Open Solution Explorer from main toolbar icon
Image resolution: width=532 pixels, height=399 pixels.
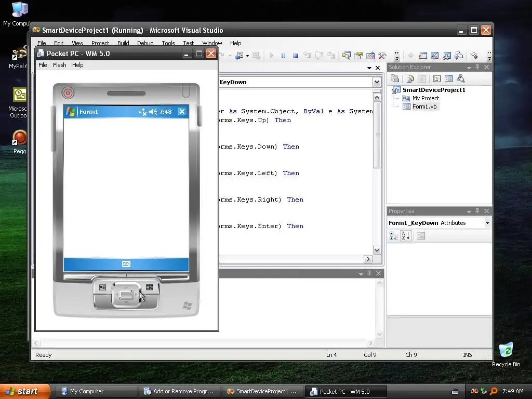tap(346, 56)
